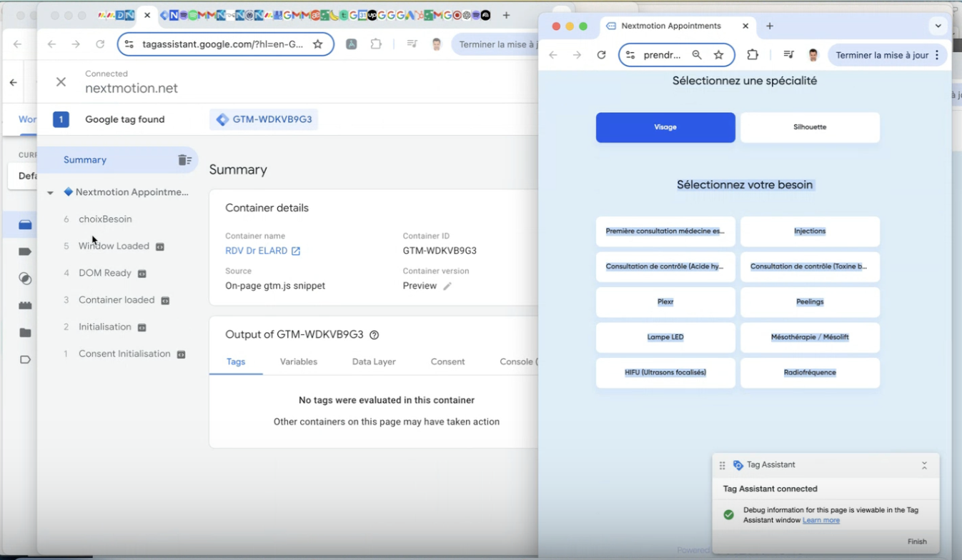The width and height of the screenshot is (962, 560).
Task: Click the badge icon beside DOM Ready
Action: 142,274
